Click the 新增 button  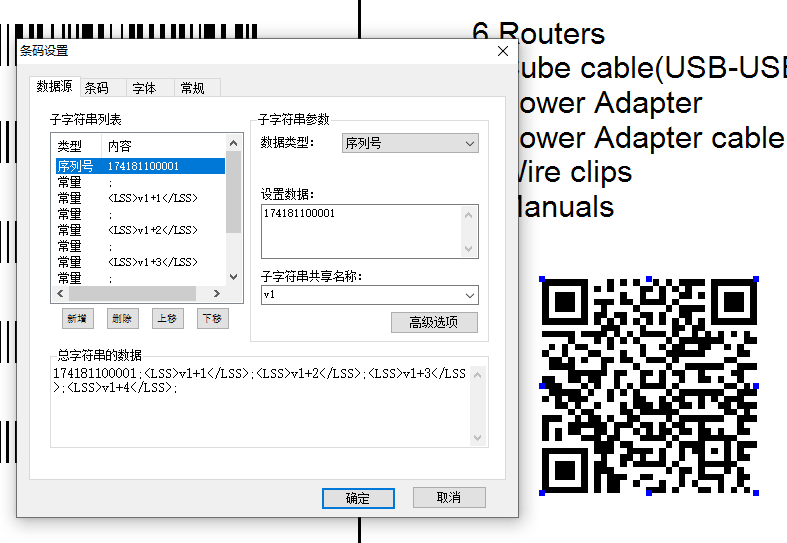pyautogui.click(x=78, y=319)
